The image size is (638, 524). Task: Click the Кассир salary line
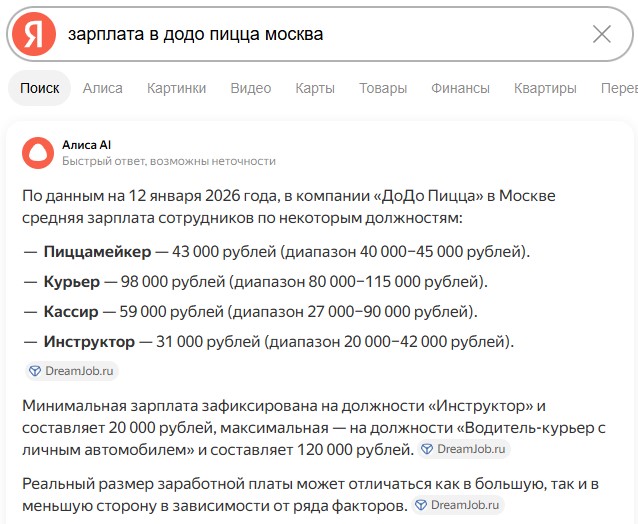pos(250,312)
